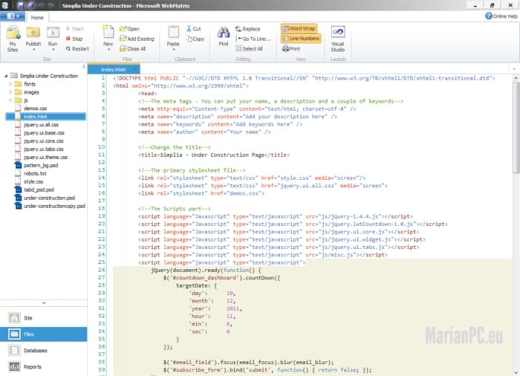520x376 pixels.
Task: Open the Paste dropdown arrow
Action: pos(173,50)
